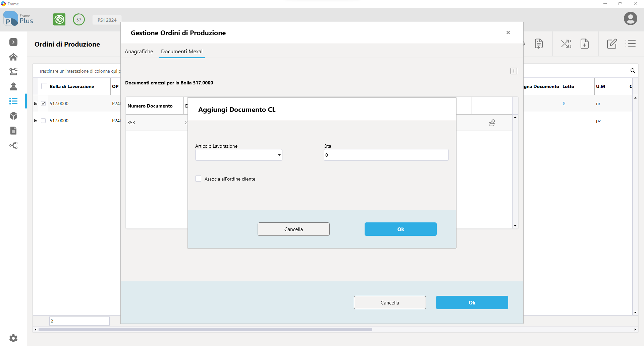Check the second 517.0000 row checkbox
The width and height of the screenshot is (644, 346).
pos(43,121)
